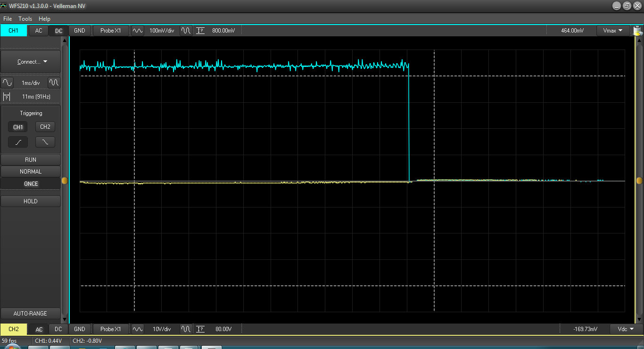Click the 1ms/div timebase readout
Image resolution: width=644 pixels, height=349 pixels.
(x=31, y=83)
